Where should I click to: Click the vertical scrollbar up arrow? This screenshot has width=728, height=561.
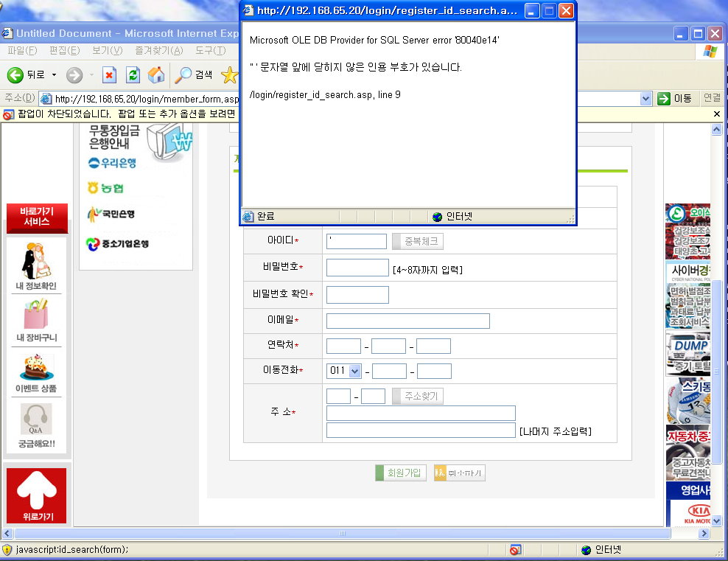pos(717,129)
